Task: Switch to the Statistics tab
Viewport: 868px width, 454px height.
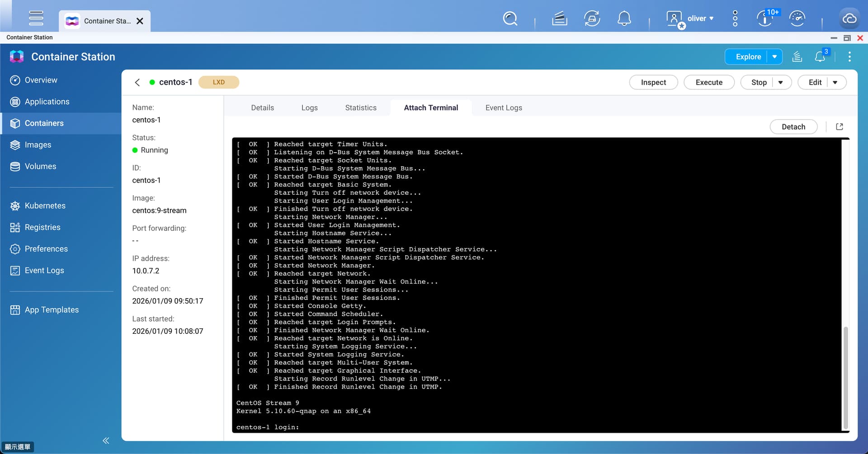Action: [360, 108]
